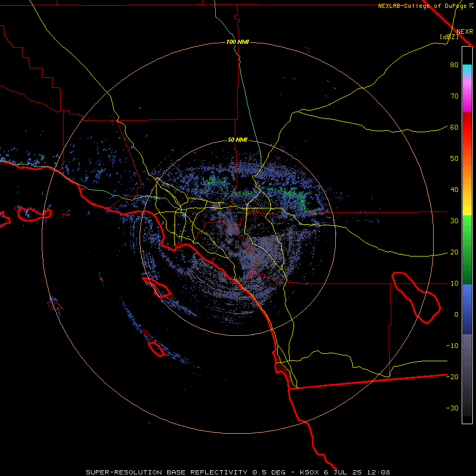Image resolution: width=476 pixels, height=476 pixels.
Task: Click the 0 value on the dBZ scale
Action: point(456,315)
